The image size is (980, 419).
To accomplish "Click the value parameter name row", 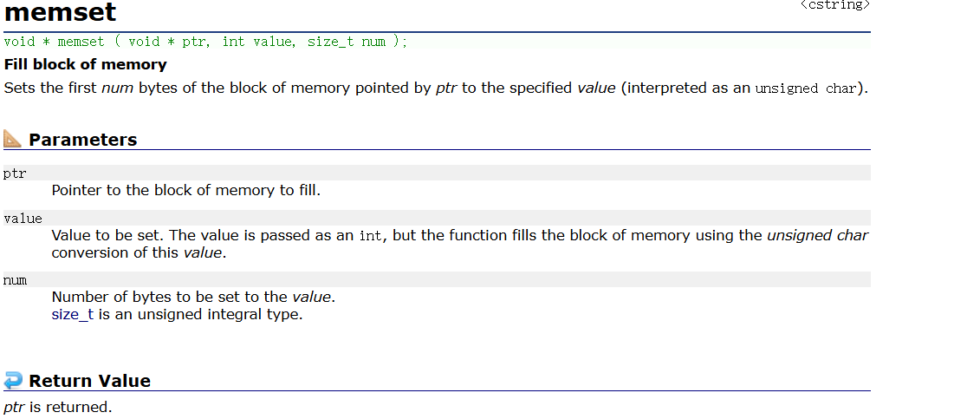I will pyautogui.click(x=437, y=219).
